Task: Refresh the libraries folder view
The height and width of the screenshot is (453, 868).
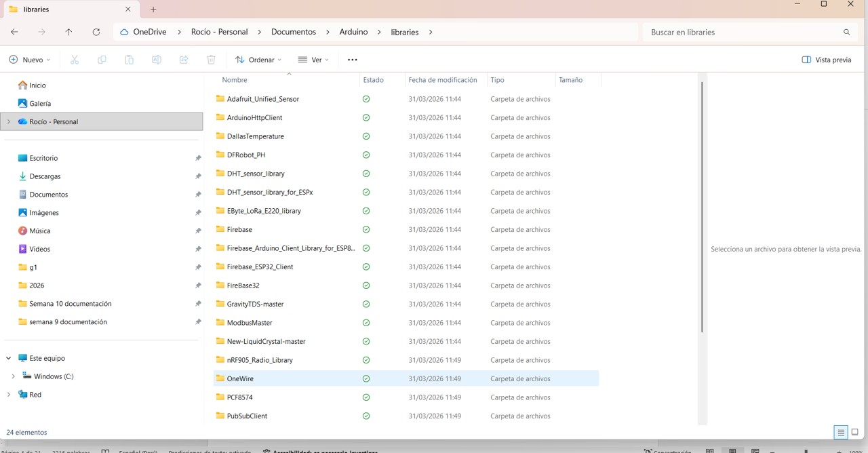Action: click(96, 32)
